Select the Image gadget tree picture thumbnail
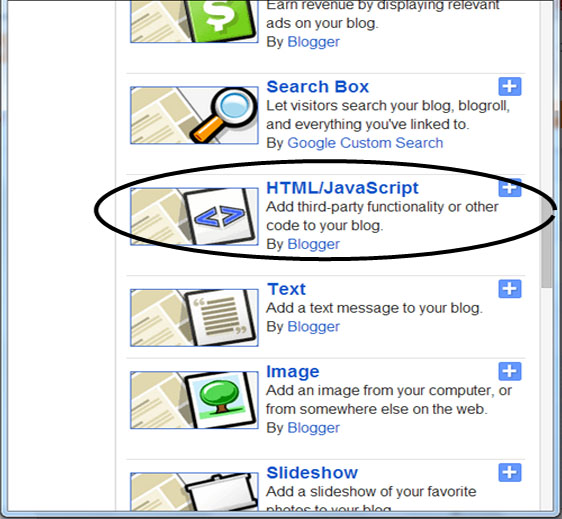The image size is (562, 519). 194,400
